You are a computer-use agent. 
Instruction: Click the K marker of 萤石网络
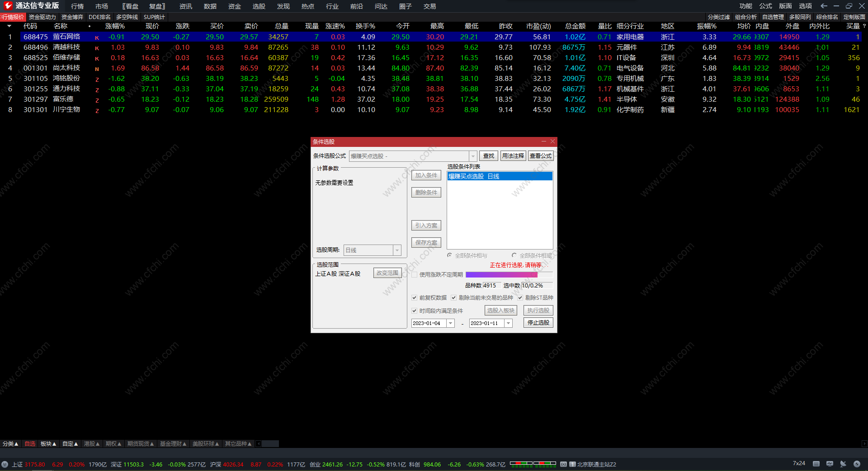point(97,38)
